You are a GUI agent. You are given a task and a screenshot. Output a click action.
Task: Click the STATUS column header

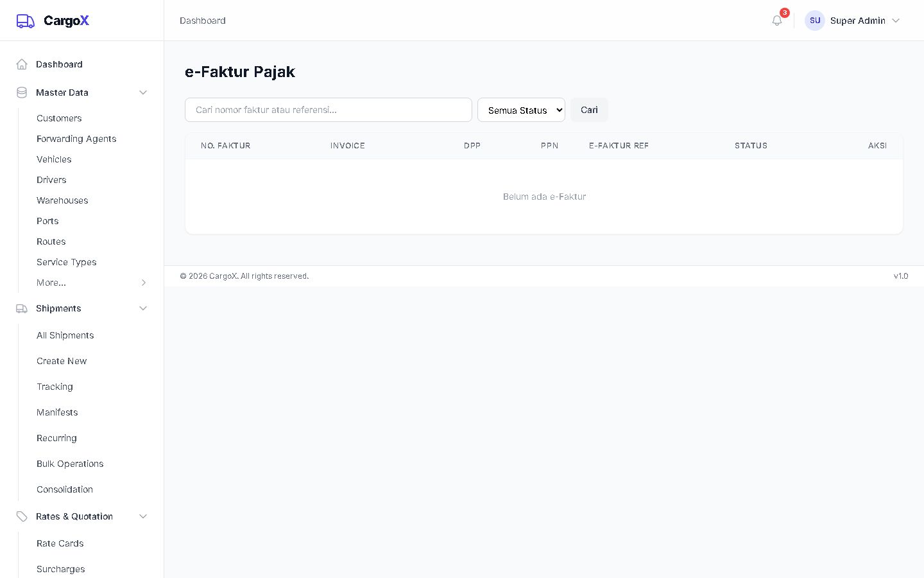pyautogui.click(x=751, y=146)
